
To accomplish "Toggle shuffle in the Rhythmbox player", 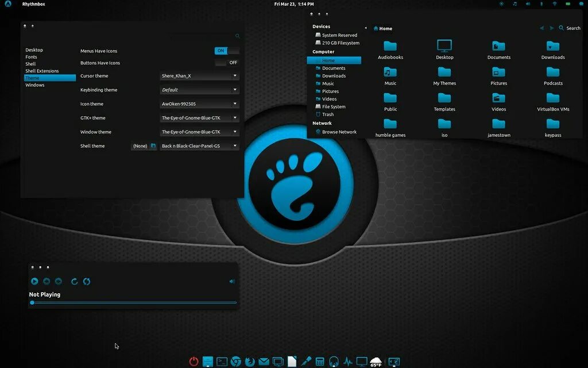I will [x=87, y=281].
